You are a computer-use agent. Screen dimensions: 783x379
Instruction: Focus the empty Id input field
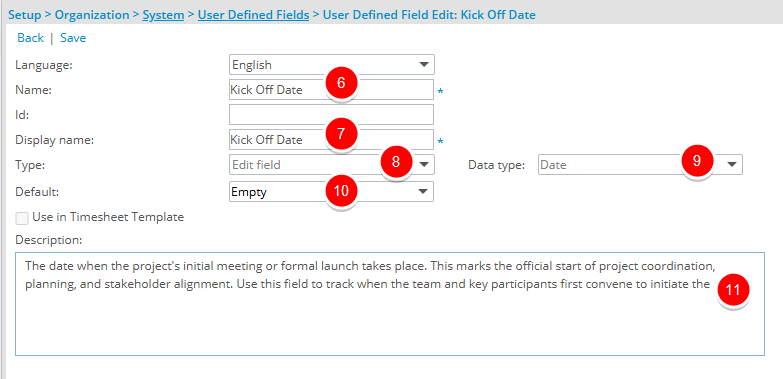coord(332,114)
